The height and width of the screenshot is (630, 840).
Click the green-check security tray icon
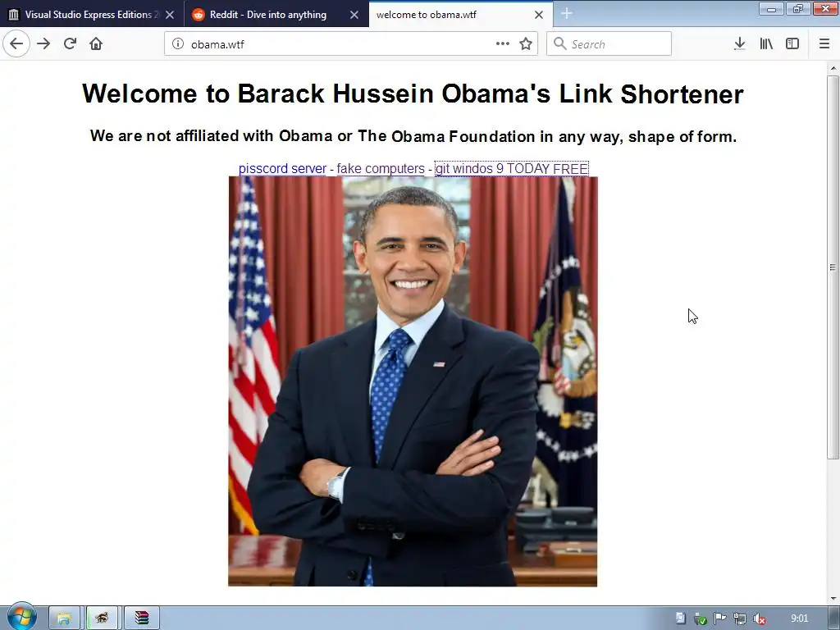[701, 619]
